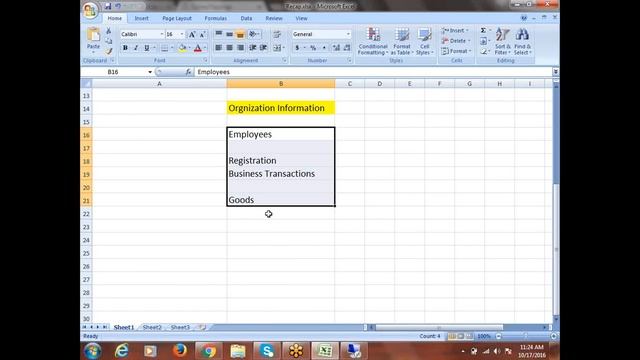Click the zoom slider in status bar

(x=526, y=336)
